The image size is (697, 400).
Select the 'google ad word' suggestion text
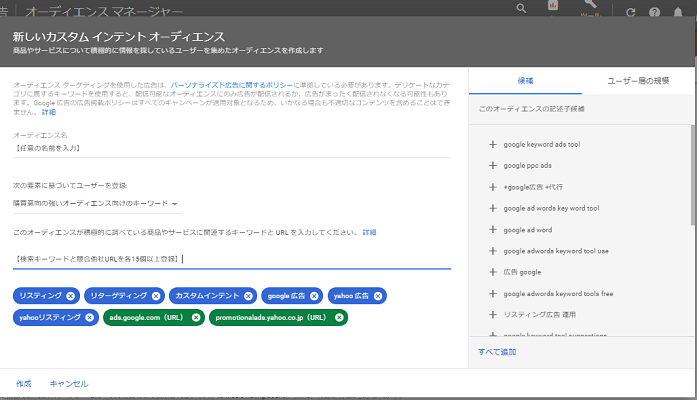[x=528, y=230]
